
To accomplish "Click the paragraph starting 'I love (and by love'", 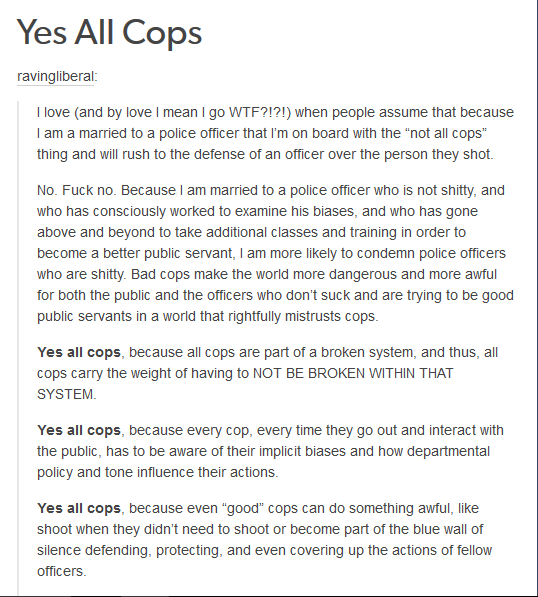I will pos(275,133).
